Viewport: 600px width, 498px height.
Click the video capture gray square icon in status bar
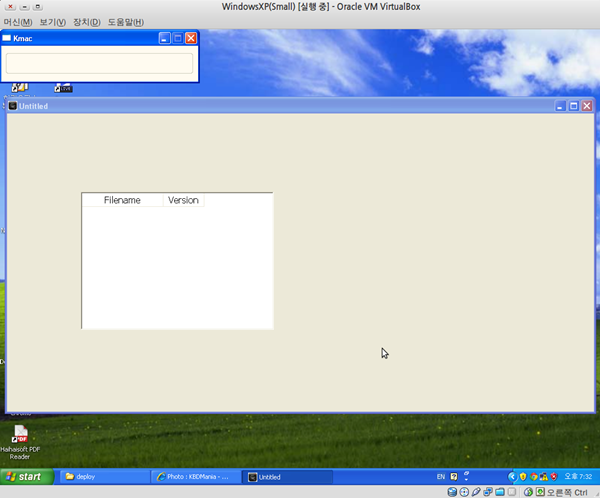[512, 492]
